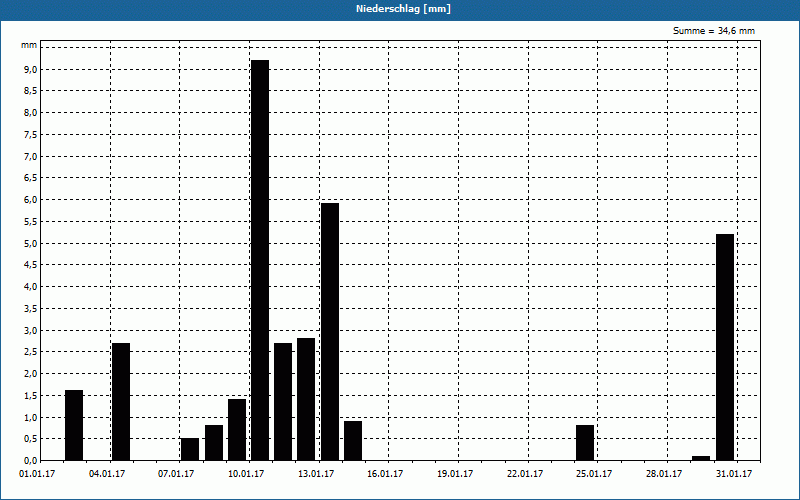This screenshot has width=800, height=500.
Task: Select the x-axis date '31.01.17'
Action: [x=734, y=474]
